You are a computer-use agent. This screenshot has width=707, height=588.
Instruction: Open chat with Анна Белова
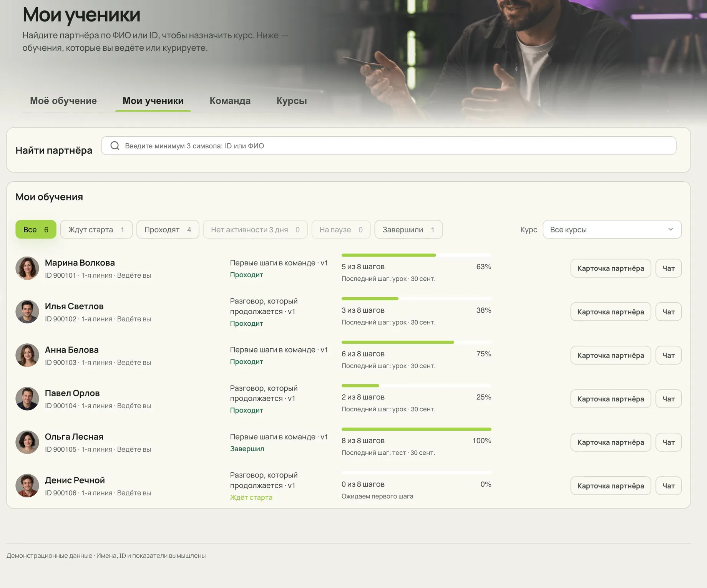click(669, 355)
